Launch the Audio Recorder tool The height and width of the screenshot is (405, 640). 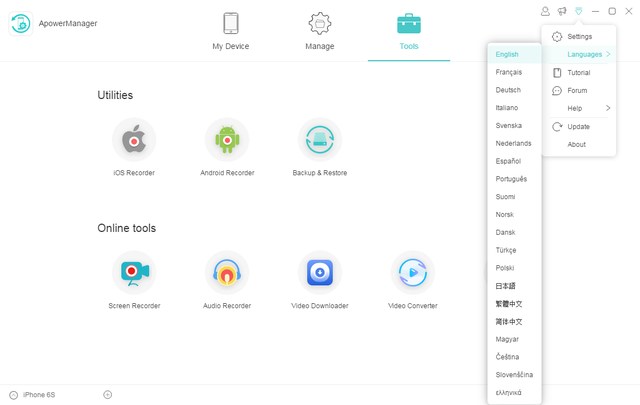[227, 273]
